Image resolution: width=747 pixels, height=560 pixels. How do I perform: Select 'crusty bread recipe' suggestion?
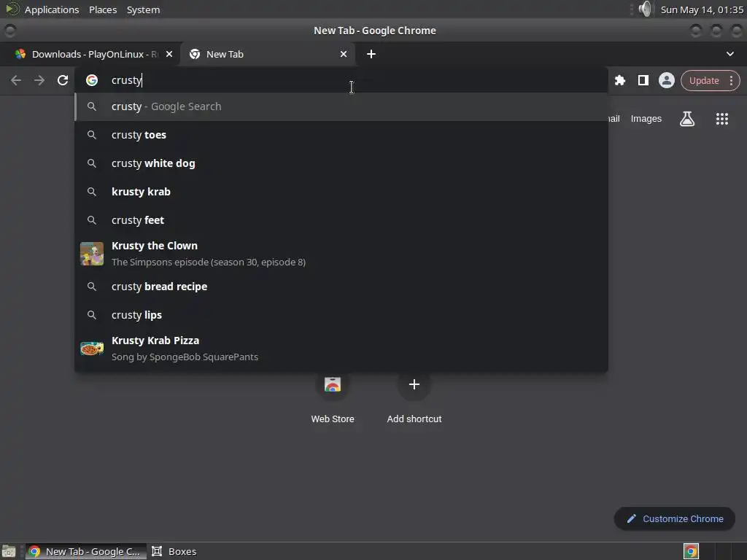point(341,286)
